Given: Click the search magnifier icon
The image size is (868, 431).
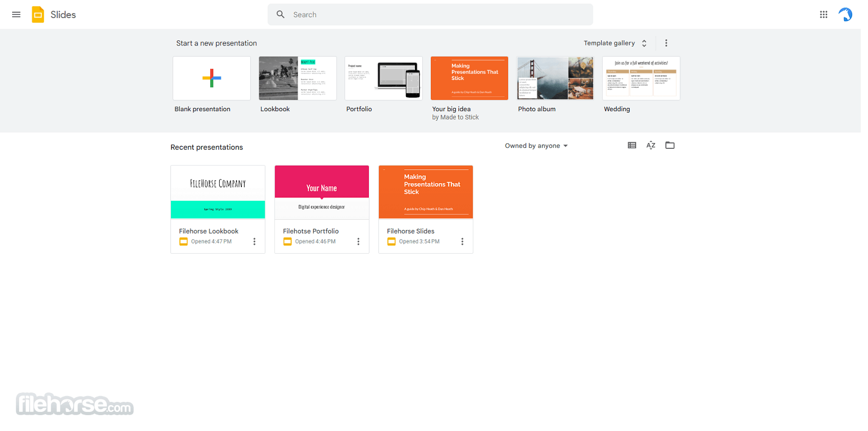Looking at the screenshot, I should [281, 14].
